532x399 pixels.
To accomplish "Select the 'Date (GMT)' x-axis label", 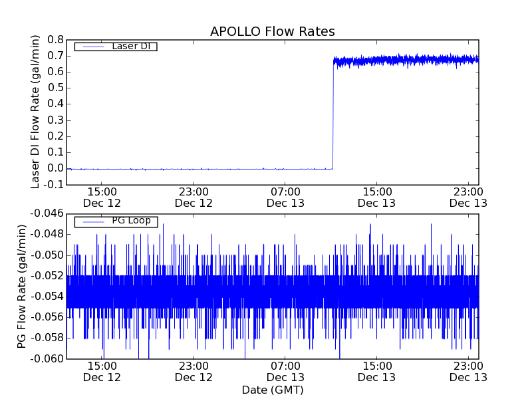I will [272, 390].
